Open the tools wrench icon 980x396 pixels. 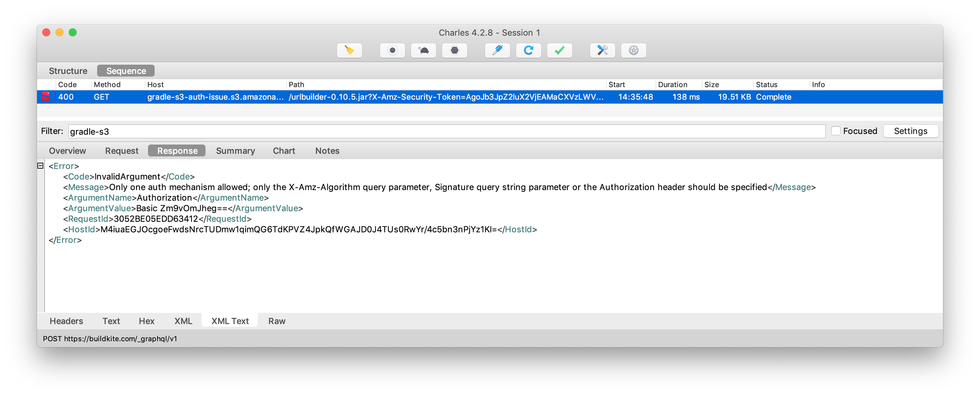(x=602, y=50)
